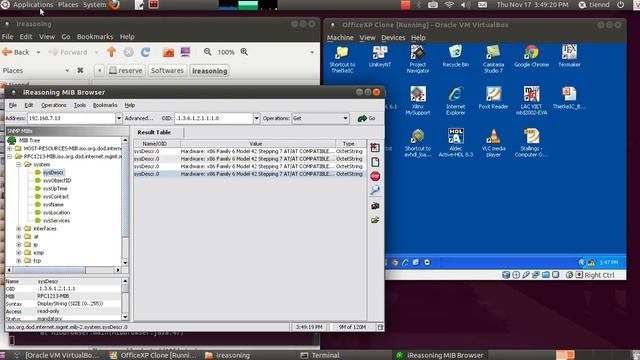
Task: Select sysLocation node in MIB tree
Action: pyautogui.click(x=56, y=213)
